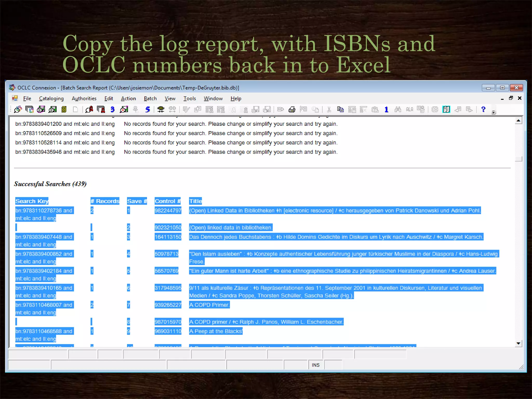Click the search online bibliographic save file icon

(41, 109)
